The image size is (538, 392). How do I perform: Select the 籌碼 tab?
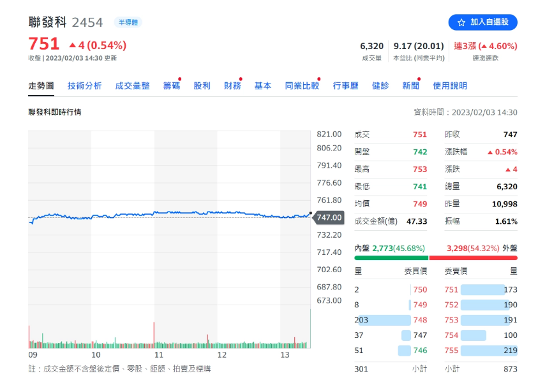(x=171, y=85)
